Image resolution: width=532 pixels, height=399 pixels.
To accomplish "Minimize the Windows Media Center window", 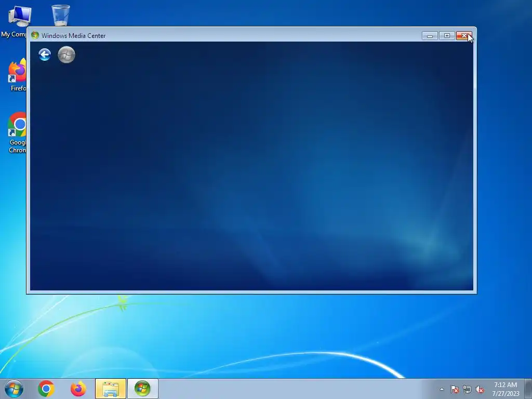I will coord(430,36).
